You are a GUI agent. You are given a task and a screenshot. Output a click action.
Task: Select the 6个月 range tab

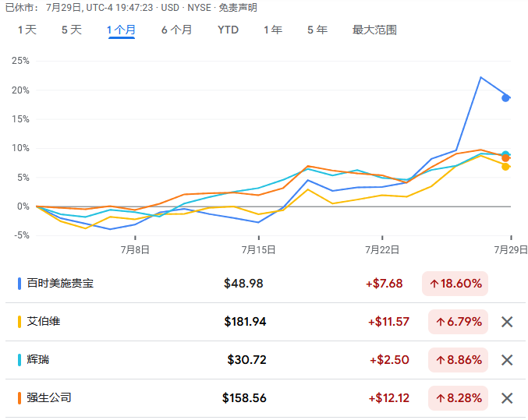point(176,30)
